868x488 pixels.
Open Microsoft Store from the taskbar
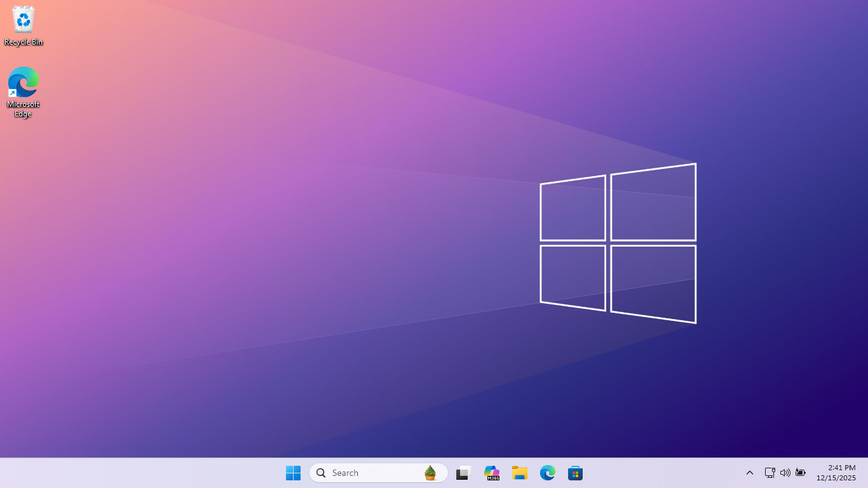(x=575, y=473)
